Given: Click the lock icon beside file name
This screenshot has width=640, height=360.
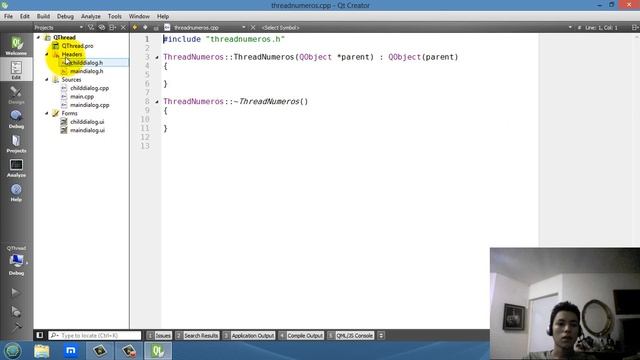Looking at the screenshot, I should [156, 27].
